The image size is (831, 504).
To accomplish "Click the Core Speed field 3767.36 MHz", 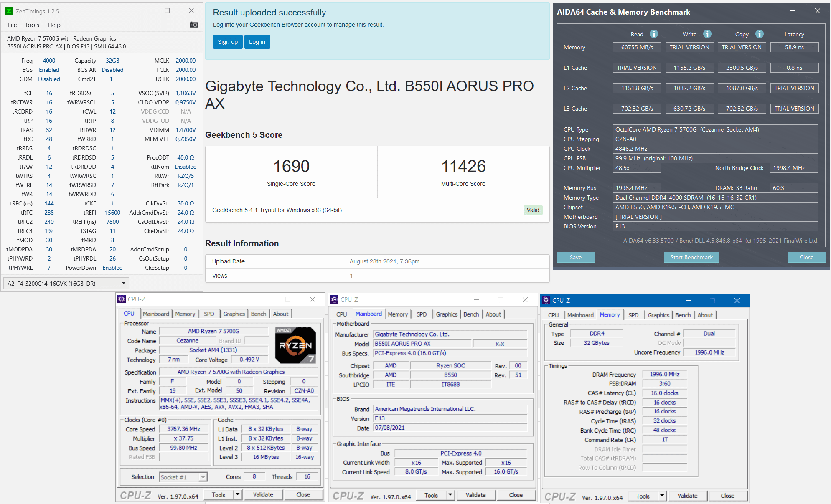I will point(183,429).
